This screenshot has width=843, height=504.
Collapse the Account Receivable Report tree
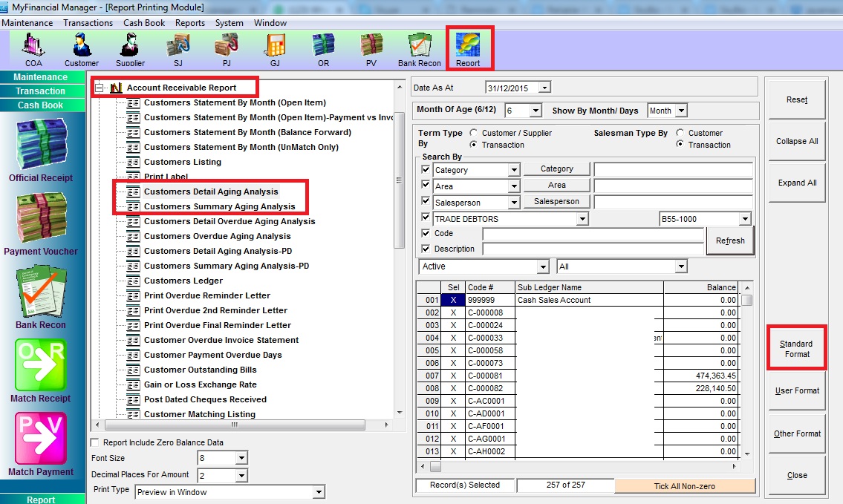tap(99, 88)
